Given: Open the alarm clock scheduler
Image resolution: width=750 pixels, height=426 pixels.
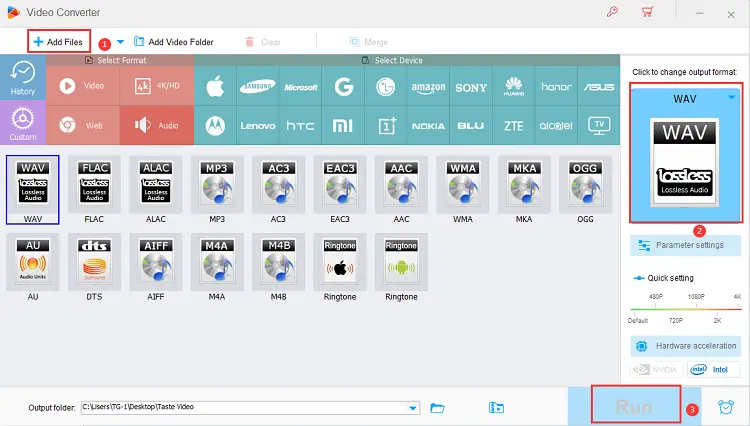Looking at the screenshot, I should 726,407.
